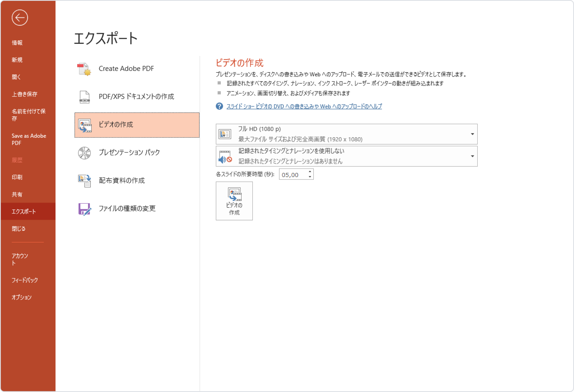
Task: Click 最大ファイル サイズおよび完全高画質 (1920 x 1080) text
Action: (300, 139)
